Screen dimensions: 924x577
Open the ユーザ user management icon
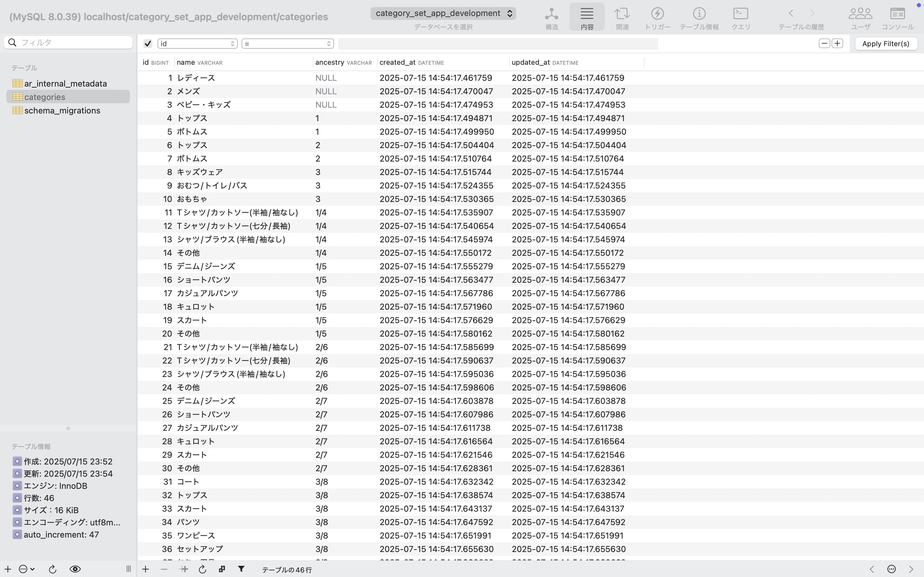click(x=860, y=18)
